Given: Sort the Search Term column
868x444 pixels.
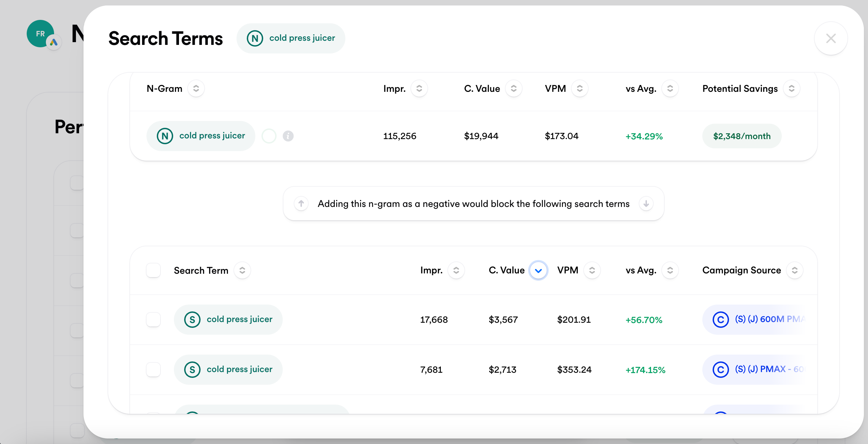Looking at the screenshot, I should (x=242, y=270).
